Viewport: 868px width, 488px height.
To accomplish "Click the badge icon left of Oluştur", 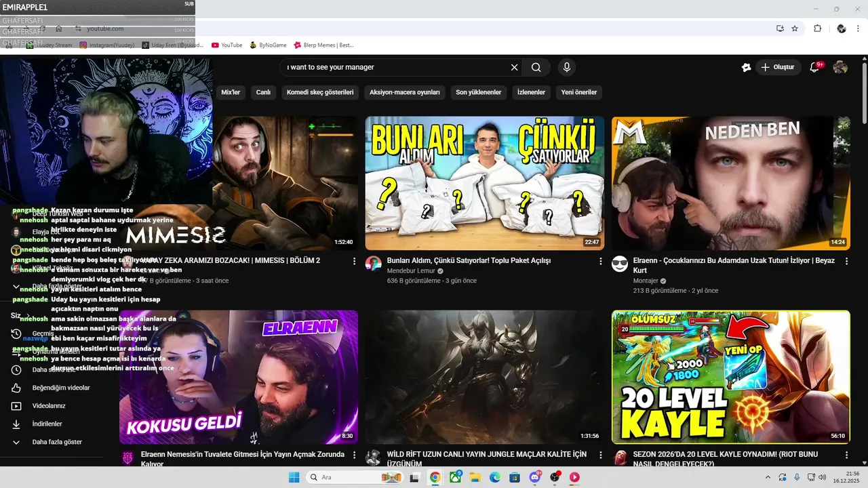I will click(746, 67).
